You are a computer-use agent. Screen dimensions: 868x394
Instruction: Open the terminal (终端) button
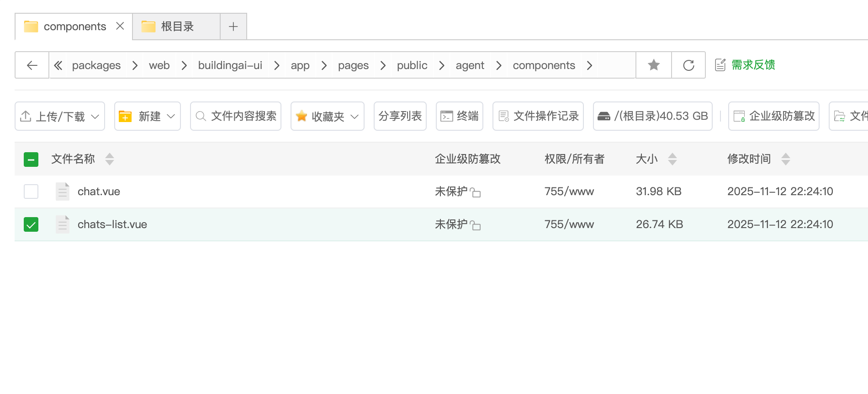click(x=460, y=116)
